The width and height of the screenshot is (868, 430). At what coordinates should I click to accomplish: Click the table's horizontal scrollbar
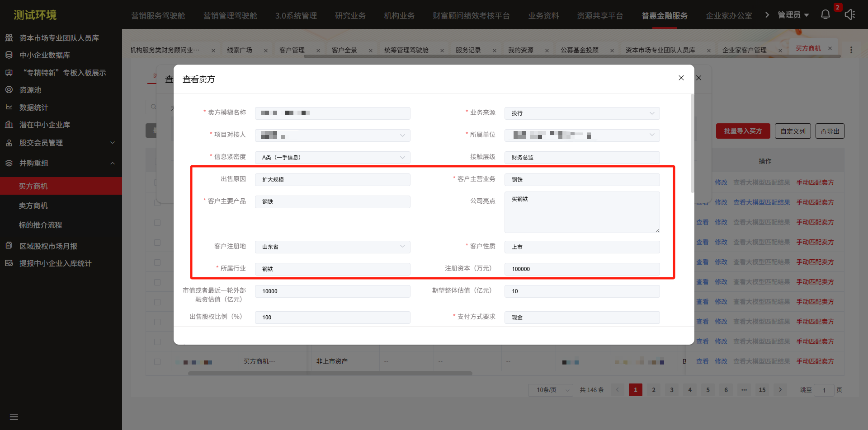coord(330,374)
